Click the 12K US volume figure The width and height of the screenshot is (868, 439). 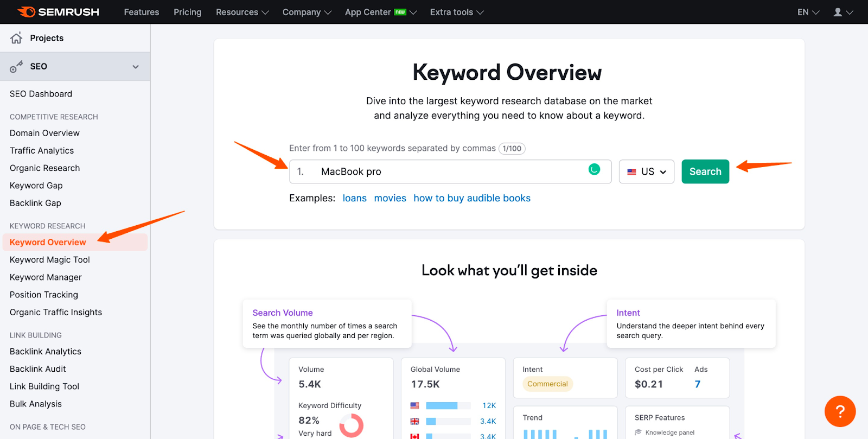pyautogui.click(x=489, y=405)
